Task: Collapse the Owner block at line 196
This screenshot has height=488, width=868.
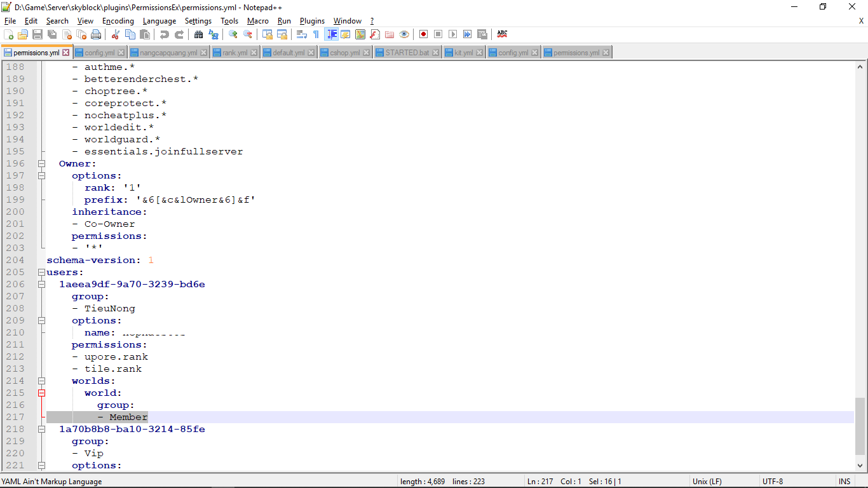Action: click(x=42, y=163)
